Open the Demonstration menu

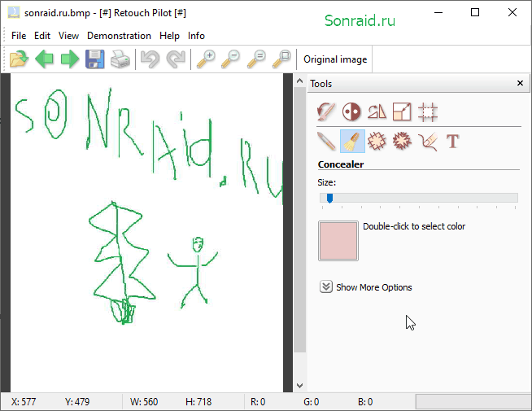point(119,36)
